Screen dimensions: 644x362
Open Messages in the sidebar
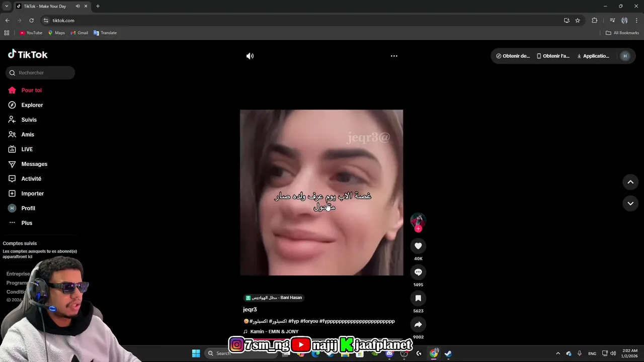pyautogui.click(x=28, y=164)
